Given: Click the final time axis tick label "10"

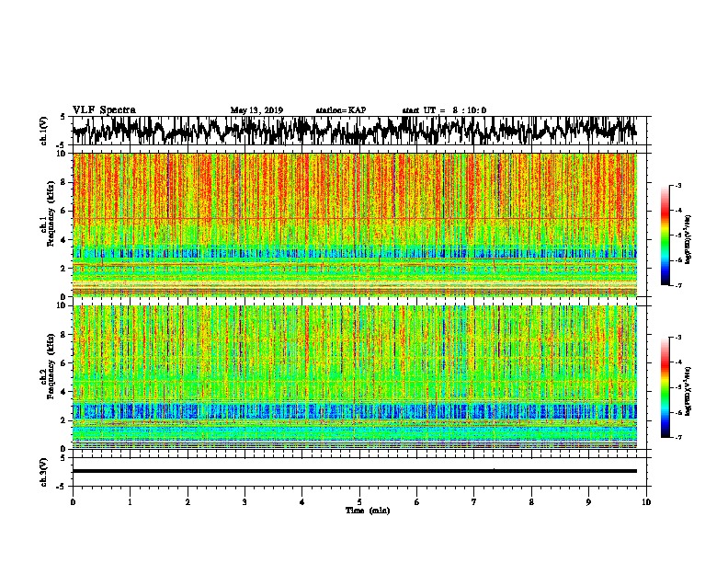Looking at the screenshot, I should (x=646, y=502).
